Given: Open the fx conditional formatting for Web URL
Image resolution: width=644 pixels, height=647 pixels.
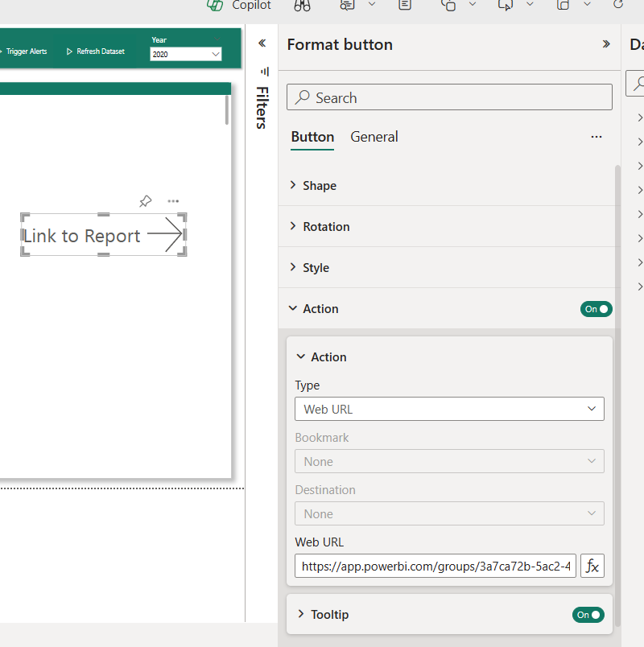Looking at the screenshot, I should pos(592,566).
